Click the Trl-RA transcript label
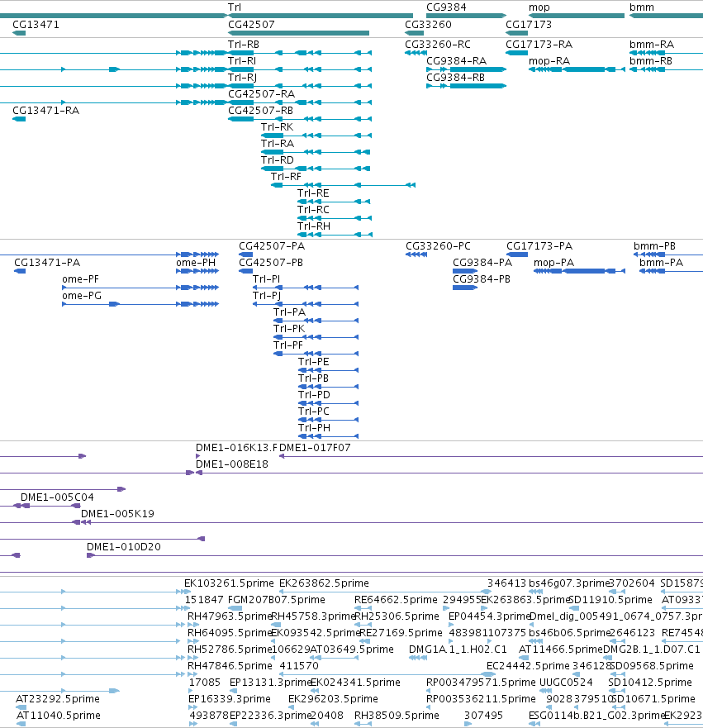The image size is (703, 728). click(x=278, y=144)
